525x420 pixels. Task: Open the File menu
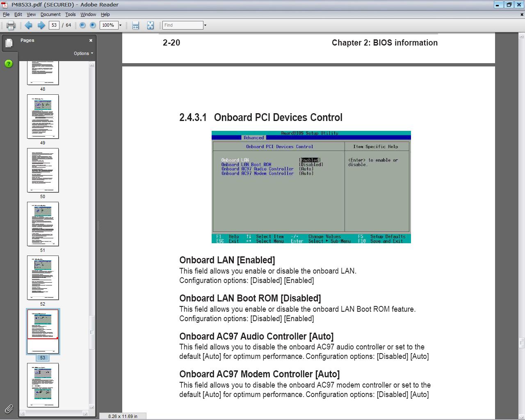[6, 14]
